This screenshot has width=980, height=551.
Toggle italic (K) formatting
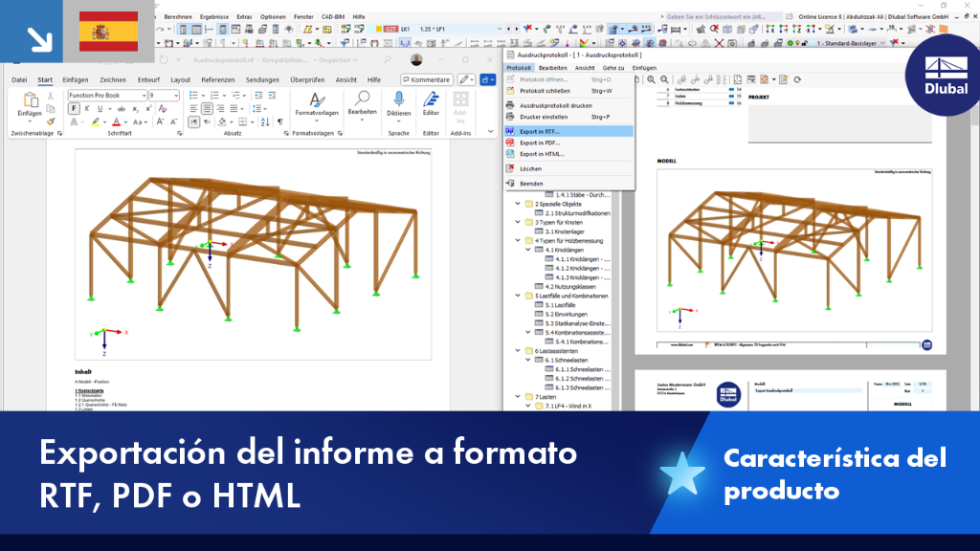(87, 109)
